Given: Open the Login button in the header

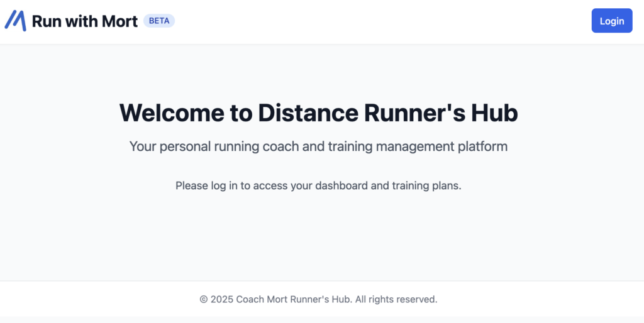Looking at the screenshot, I should pyautogui.click(x=611, y=21).
